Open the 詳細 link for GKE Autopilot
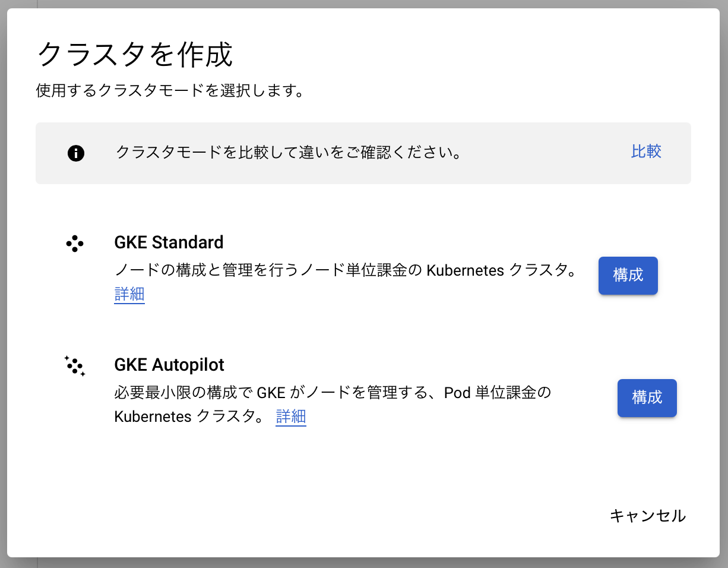 pos(291,416)
